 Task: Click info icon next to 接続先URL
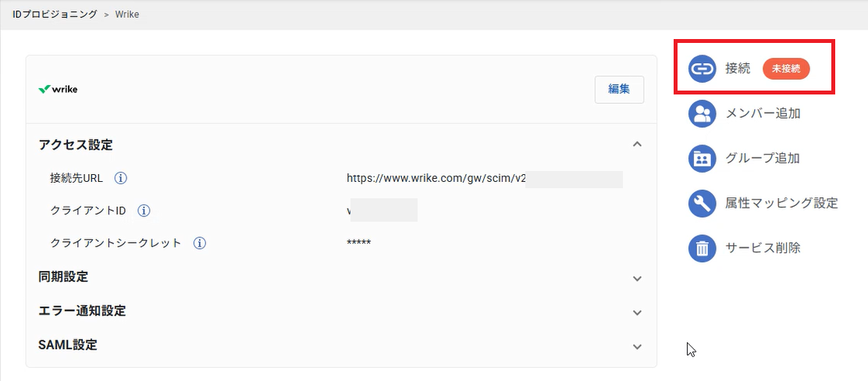click(x=121, y=178)
